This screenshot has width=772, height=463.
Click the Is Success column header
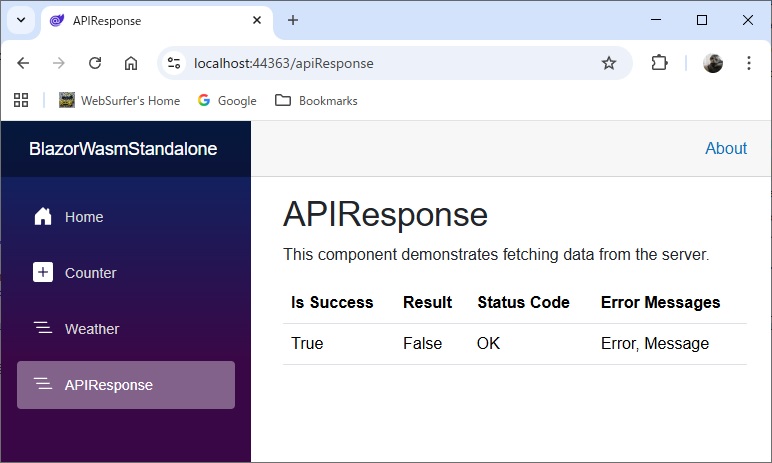pyautogui.click(x=332, y=302)
